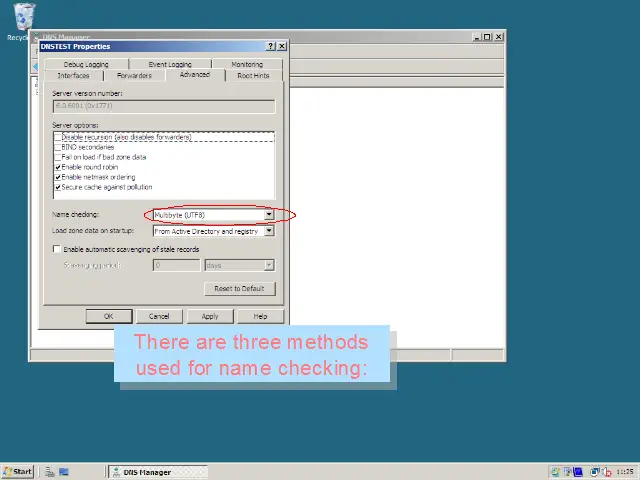Image resolution: width=640 pixels, height=480 pixels.
Task: Click the OK button
Action: pos(109,316)
